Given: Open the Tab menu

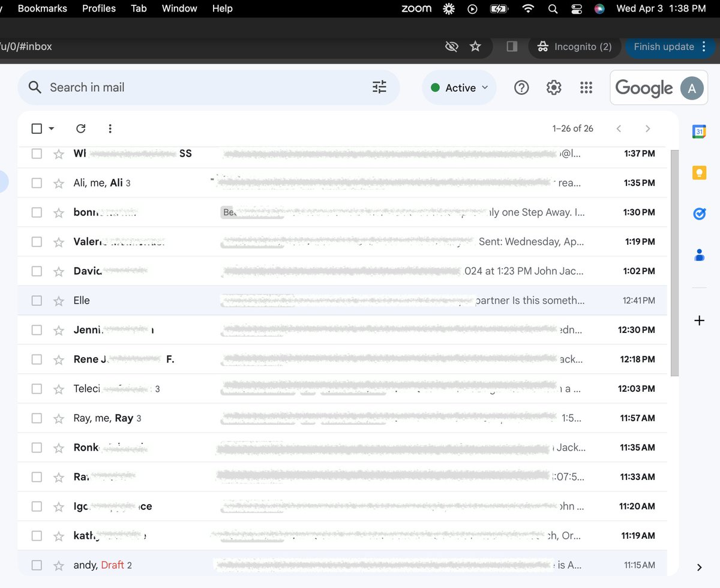Looking at the screenshot, I should coord(139,8).
